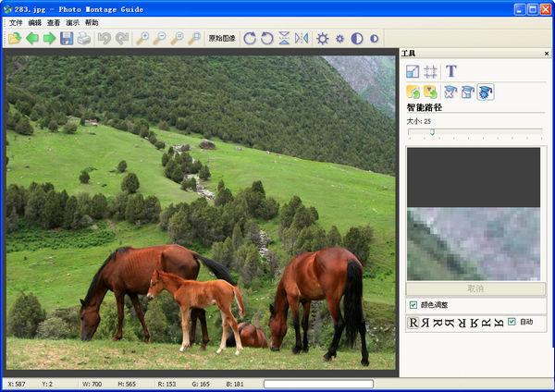Viewport: 555px width, 392px height.
Task: Maximize the Photo Montage Guide window
Action: 533,9
